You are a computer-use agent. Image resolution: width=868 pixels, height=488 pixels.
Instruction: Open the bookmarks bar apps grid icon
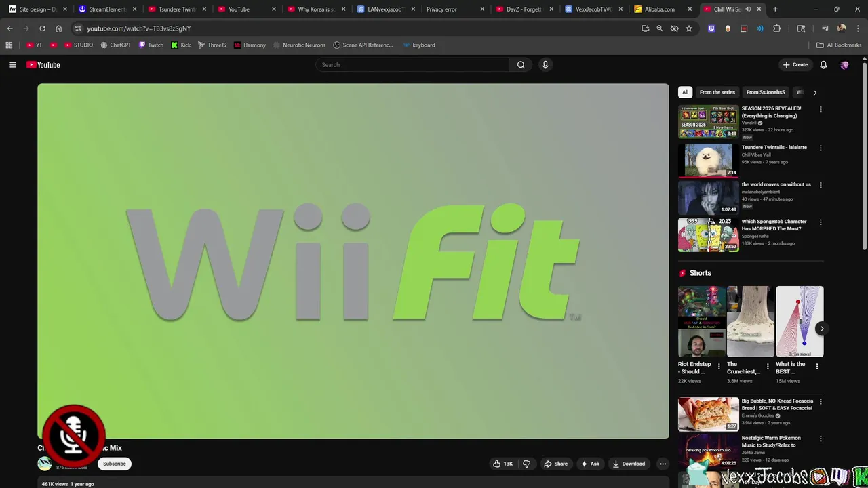tap(9, 45)
